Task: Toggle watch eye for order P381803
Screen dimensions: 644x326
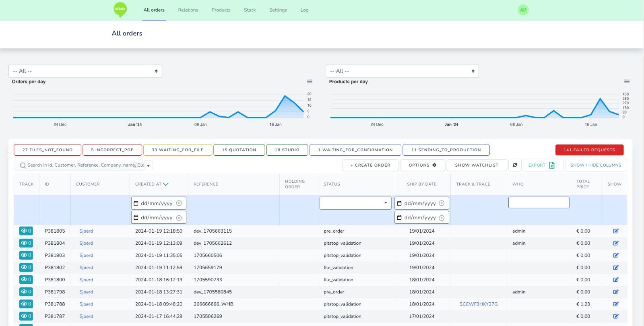Action: (x=26, y=255)
